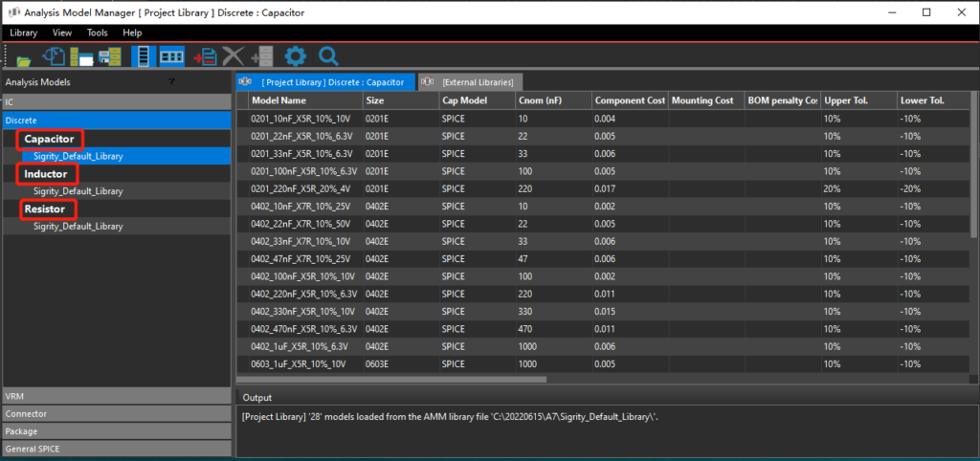This screenshot has width=980, height=461.
Task: Open settings with the gear icon
Action: pos(295,56)
